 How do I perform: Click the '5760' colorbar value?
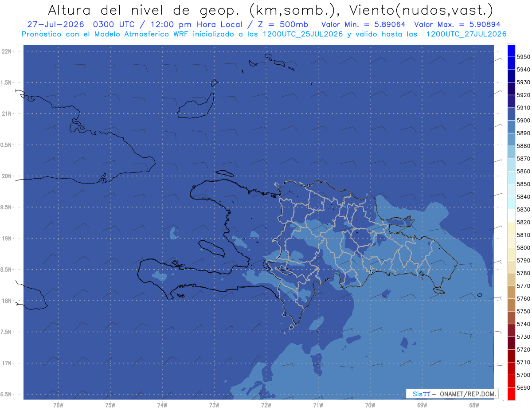pyautogui.click(x=524, y=299)
